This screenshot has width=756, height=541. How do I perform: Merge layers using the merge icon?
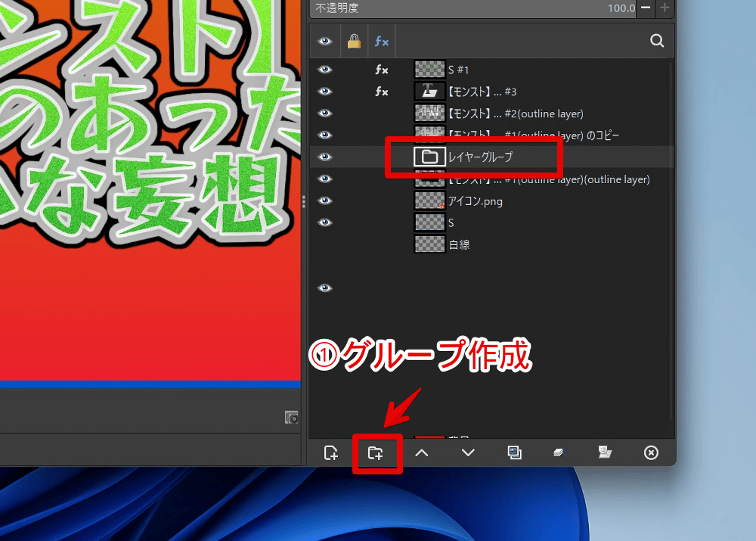559,452
